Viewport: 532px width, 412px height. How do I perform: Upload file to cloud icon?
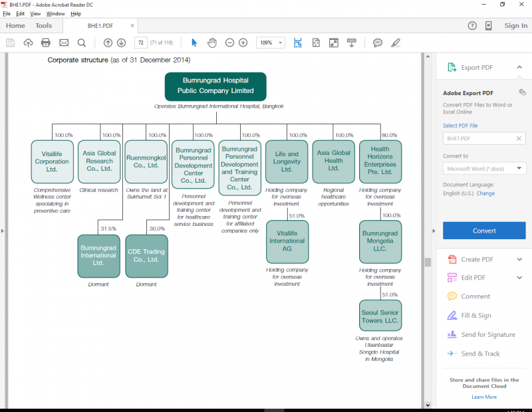pos(28,43)
